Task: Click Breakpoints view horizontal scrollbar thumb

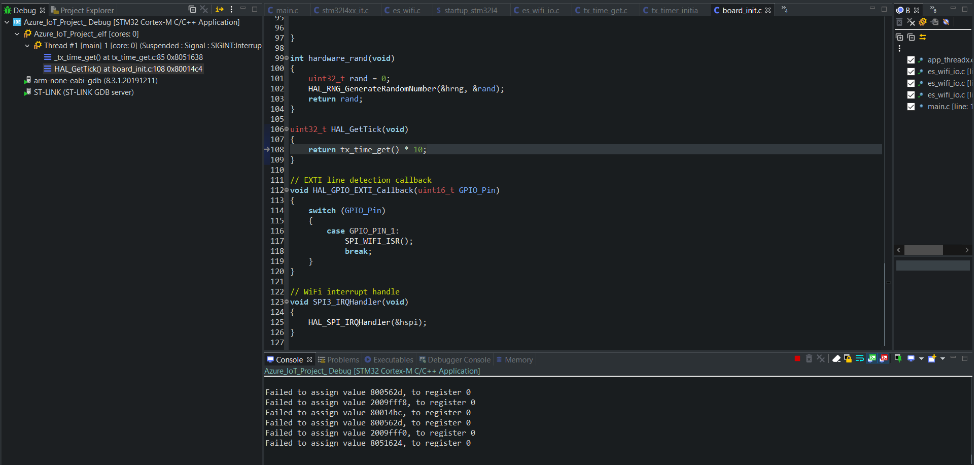Action: [923, 250]
